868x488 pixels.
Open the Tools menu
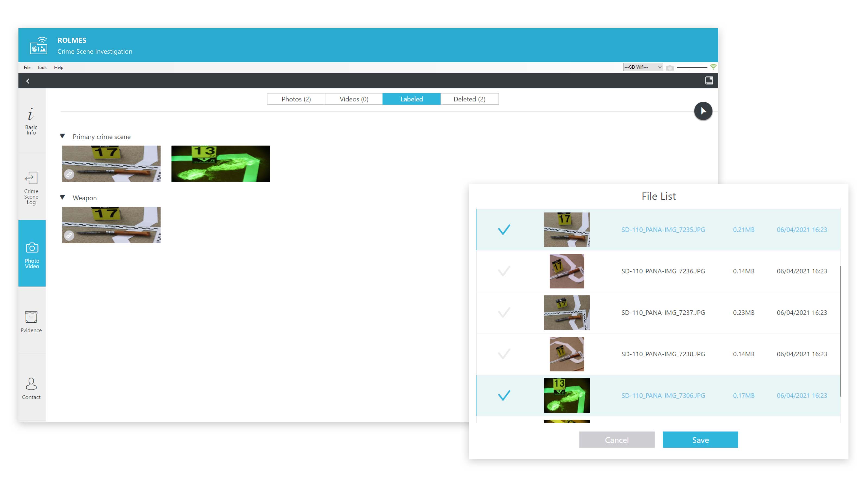(x=42, y=67)
